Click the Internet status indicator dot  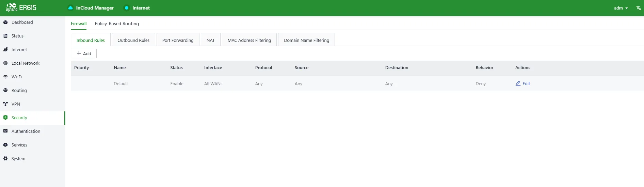pyautogui.click(x=127, y=8)
